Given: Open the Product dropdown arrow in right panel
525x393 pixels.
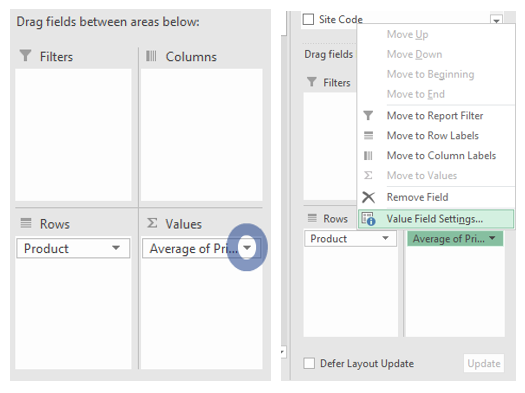Looking at the screenshot, I should [385, 238].
